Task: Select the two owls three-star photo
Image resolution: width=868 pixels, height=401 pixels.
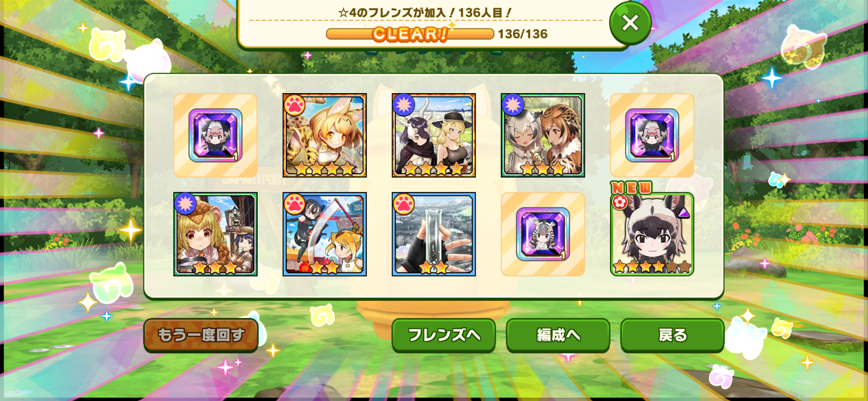Action: point(543,135)
